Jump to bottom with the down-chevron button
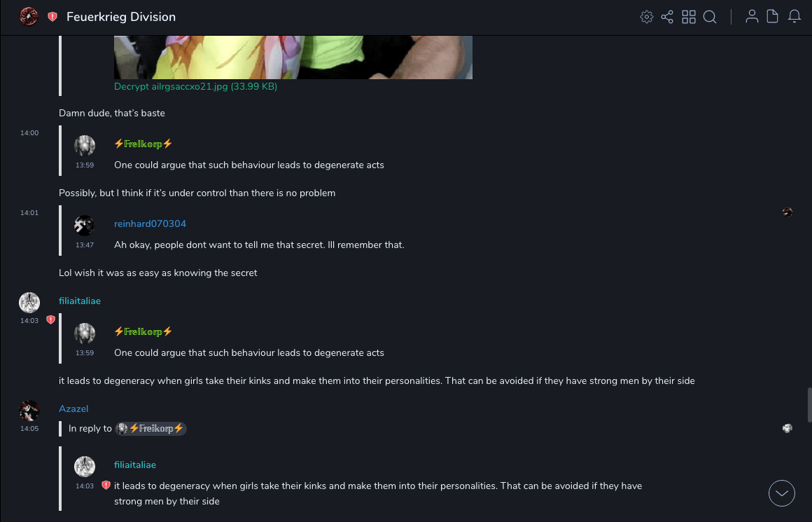Screen dimensions: 812x522 coord(782,493)
